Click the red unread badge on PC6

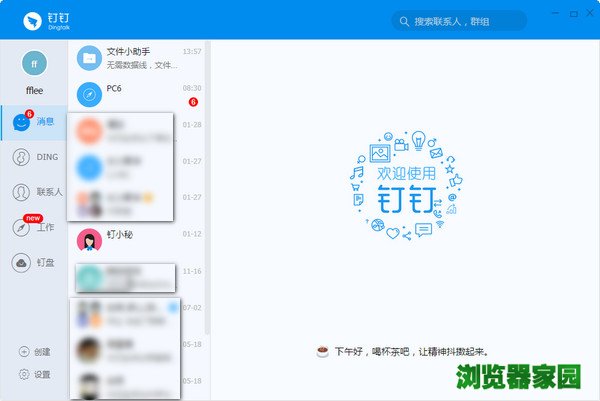(x=193, y=102)
